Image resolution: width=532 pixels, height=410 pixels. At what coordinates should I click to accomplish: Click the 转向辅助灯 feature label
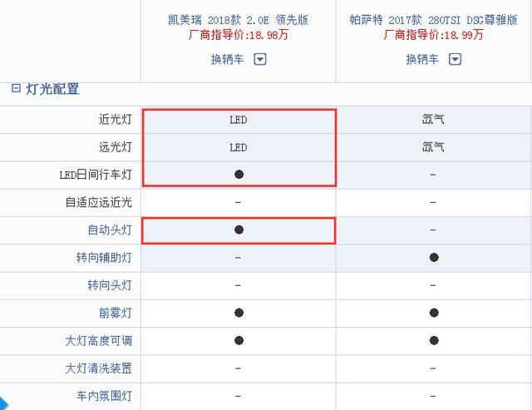tap(104, 258)
